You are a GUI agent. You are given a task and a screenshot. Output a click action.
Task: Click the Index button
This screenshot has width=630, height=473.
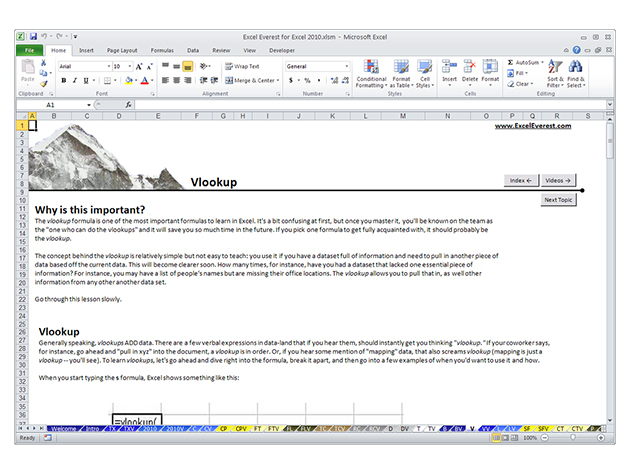click(521, 180)
